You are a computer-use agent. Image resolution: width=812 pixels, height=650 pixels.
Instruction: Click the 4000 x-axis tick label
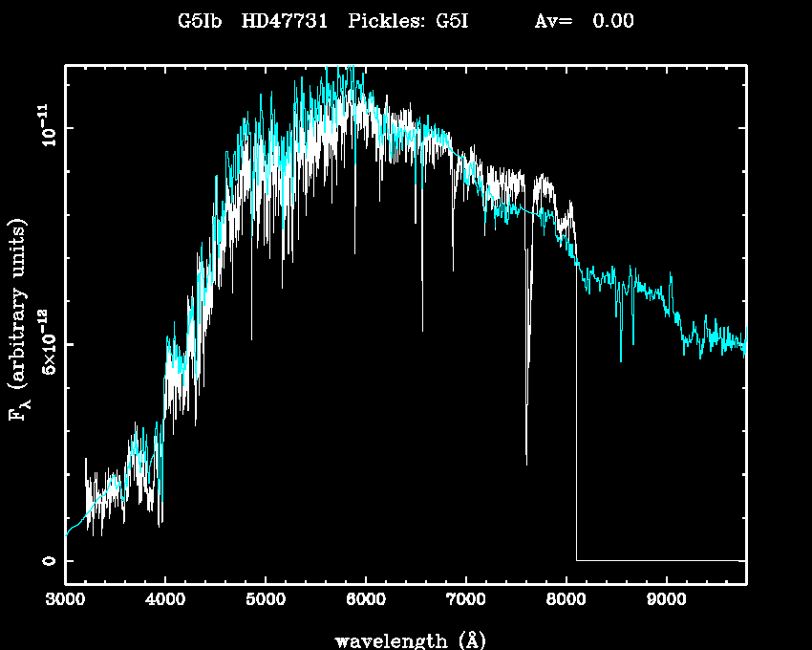(165, 602)
